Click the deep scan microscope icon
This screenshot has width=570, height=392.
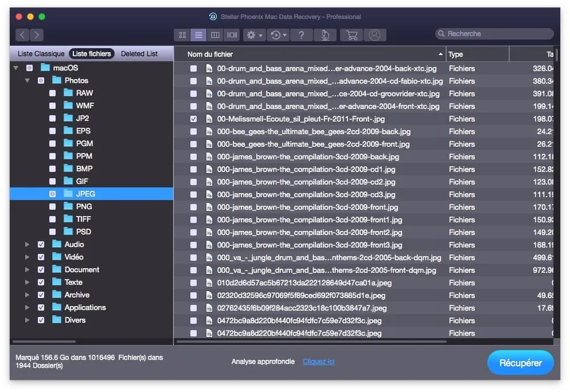(x=326, y=35)
